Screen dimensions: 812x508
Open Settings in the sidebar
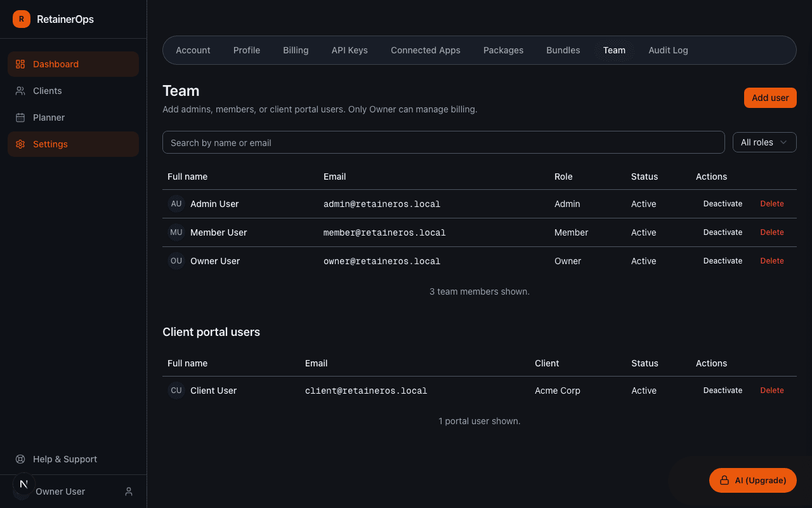pos(73,144)
